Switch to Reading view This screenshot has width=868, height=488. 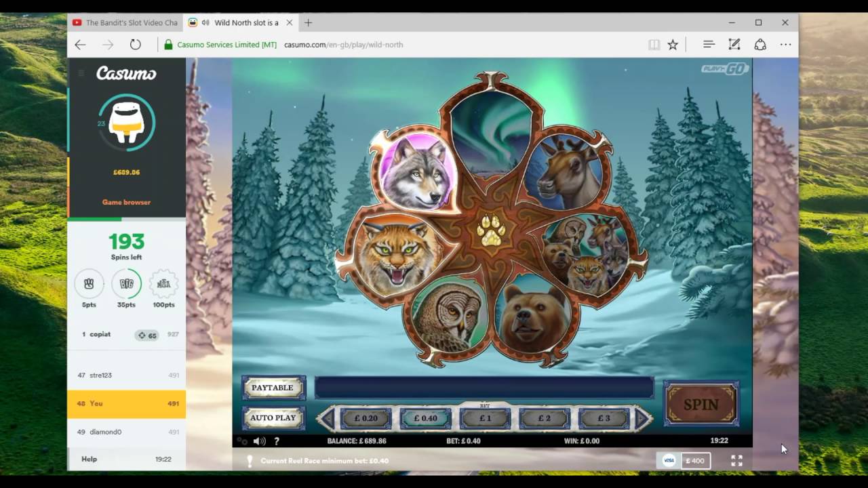click(654, 44)
